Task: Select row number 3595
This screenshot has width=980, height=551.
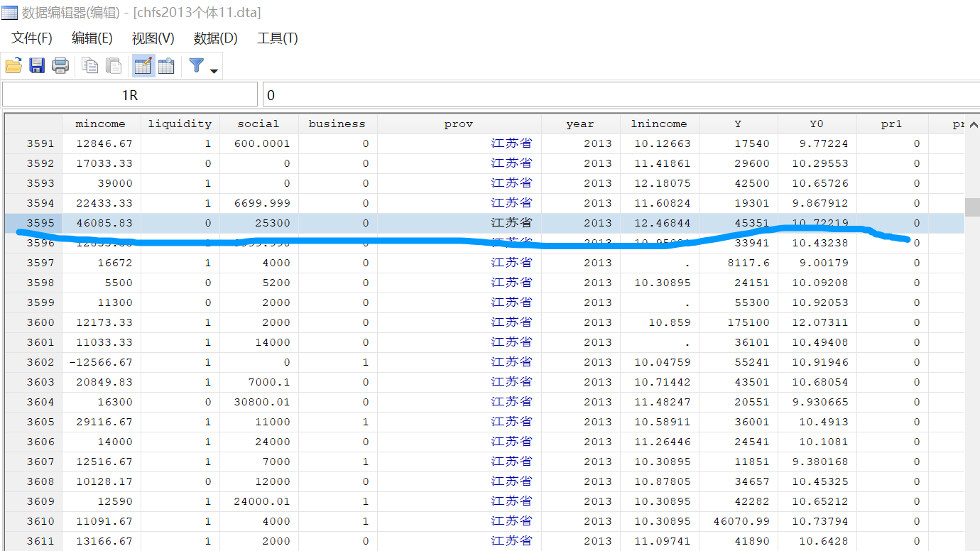Action: [x=33, y=223]
